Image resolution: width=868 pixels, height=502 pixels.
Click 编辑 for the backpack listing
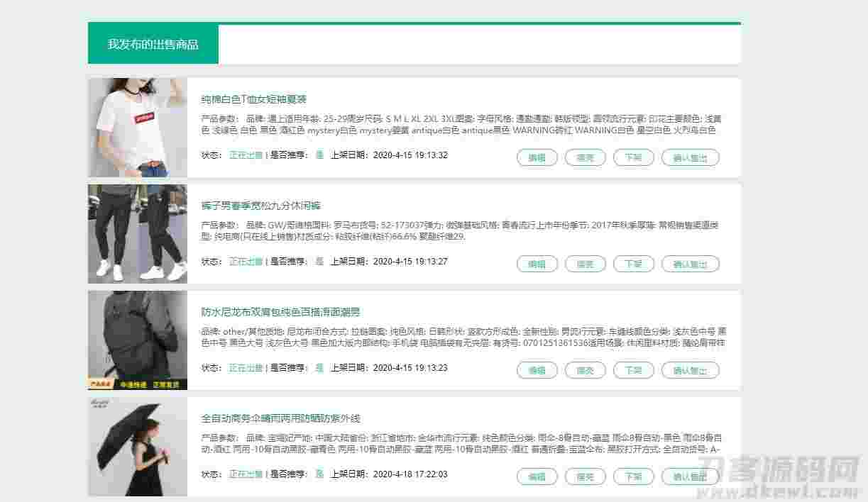(537, 370)
